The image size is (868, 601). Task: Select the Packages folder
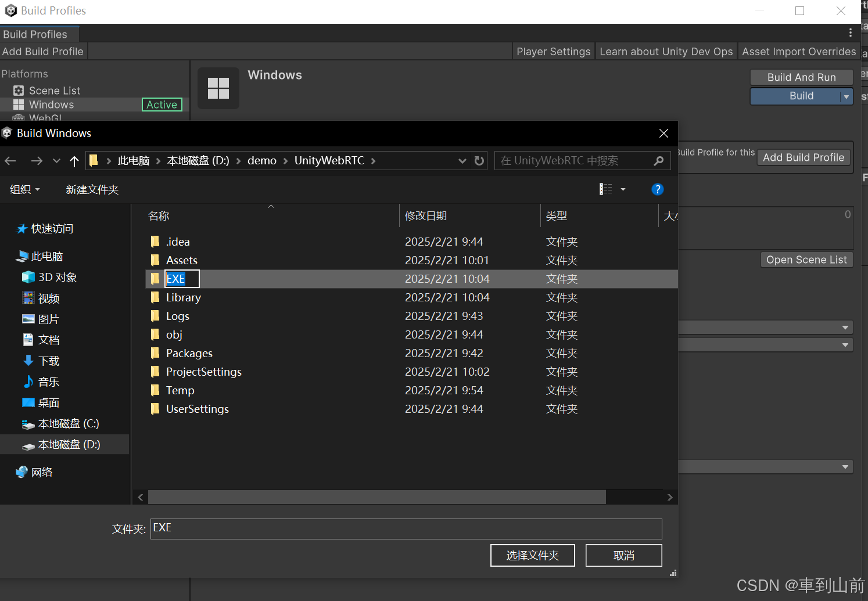[189, 353]
